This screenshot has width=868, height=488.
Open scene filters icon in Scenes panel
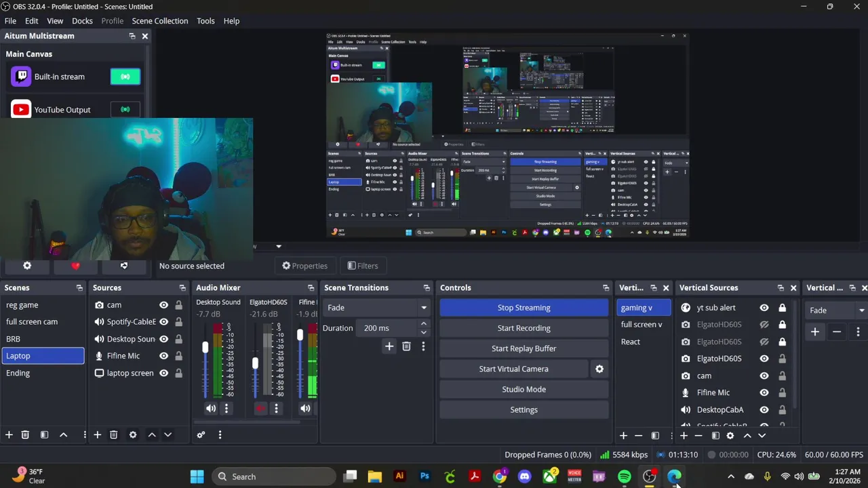[44, 434]
